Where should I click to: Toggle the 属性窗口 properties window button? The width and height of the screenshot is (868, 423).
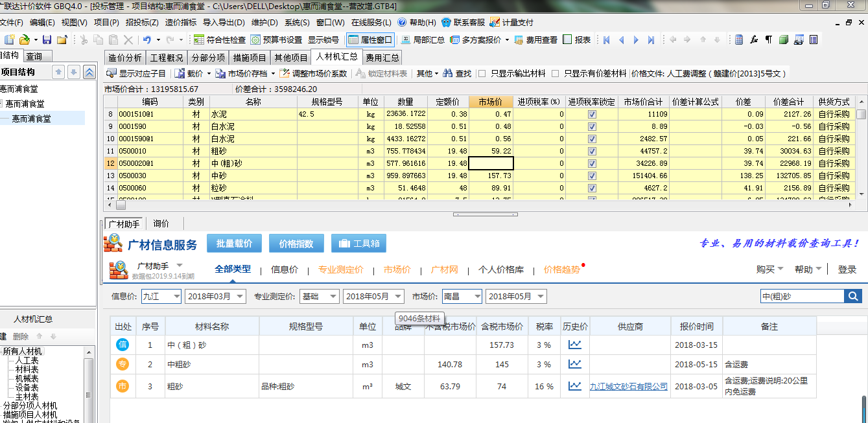pos(370,40)
